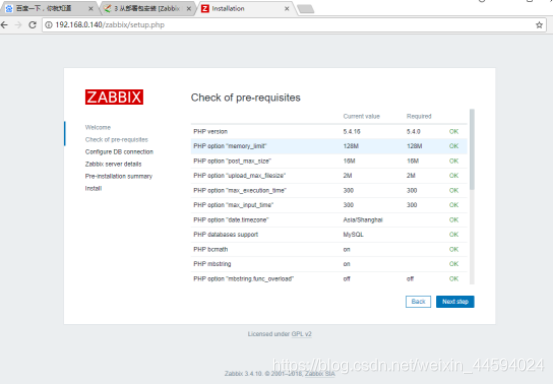Click the Check of pre-requisites heading
Viewport: 554px width, 384px height.
[x=246, y=98]
